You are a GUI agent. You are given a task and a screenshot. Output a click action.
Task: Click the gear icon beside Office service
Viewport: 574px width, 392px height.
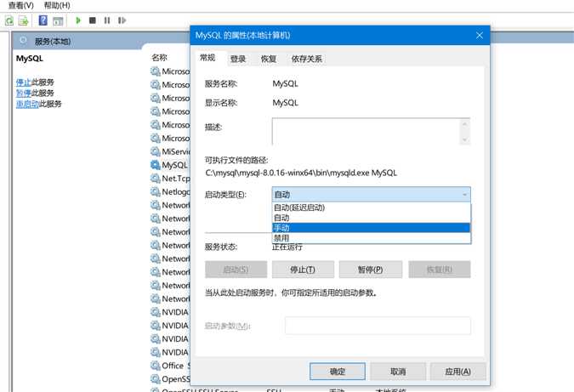tap(156, 366)
